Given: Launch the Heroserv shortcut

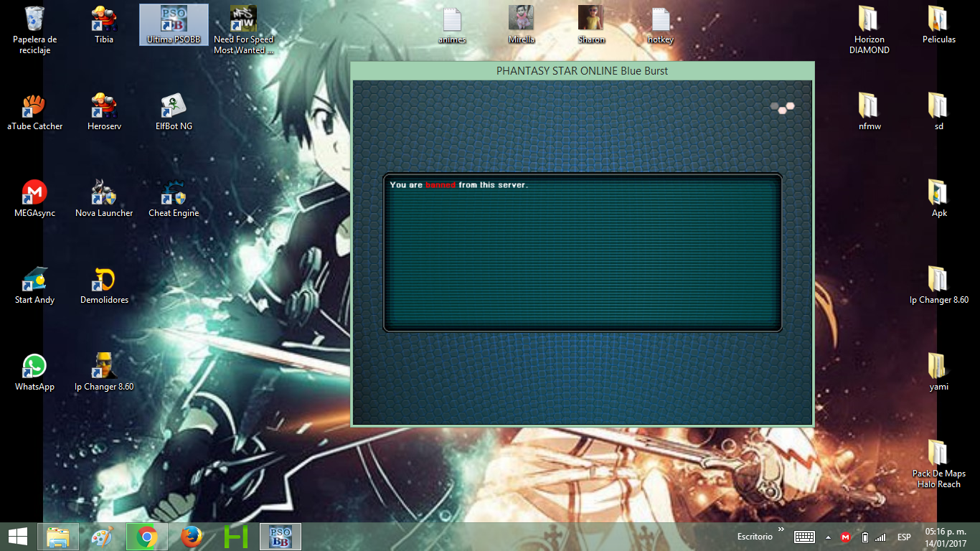Looking at the screenshot, I should [104, 112].
